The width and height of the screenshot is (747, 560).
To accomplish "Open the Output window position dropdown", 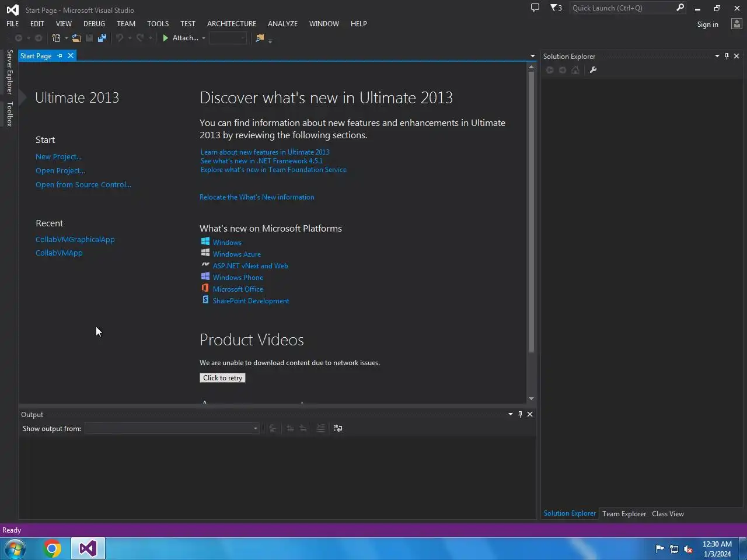I will coord(510,414).
